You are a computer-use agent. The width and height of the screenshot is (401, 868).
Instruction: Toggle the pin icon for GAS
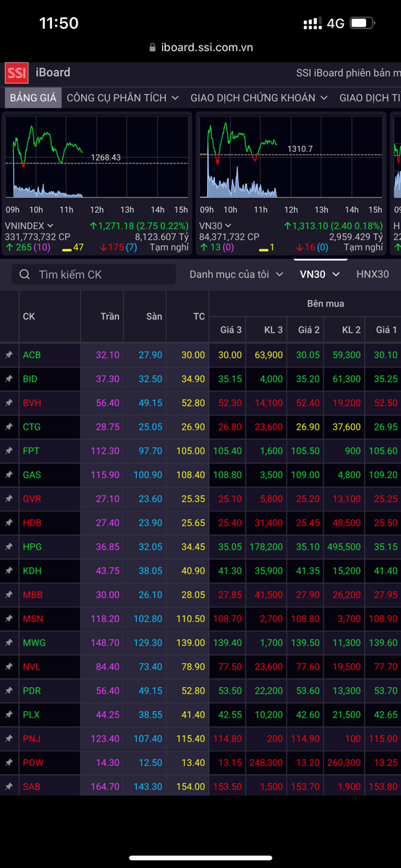(9, 475)
